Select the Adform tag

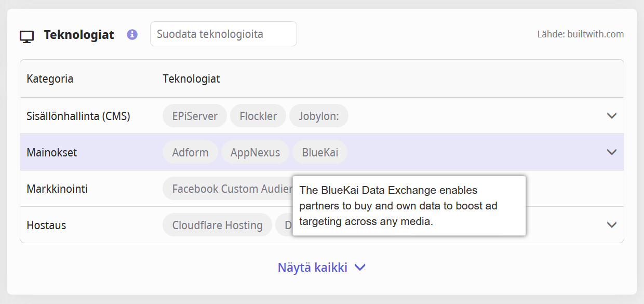coord(191,152)
